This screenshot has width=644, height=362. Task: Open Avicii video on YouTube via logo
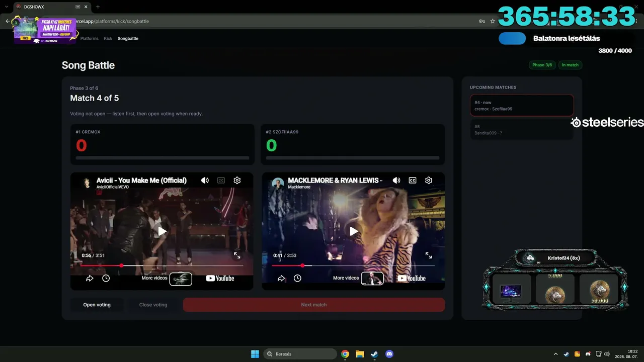(x=220, y=278)
